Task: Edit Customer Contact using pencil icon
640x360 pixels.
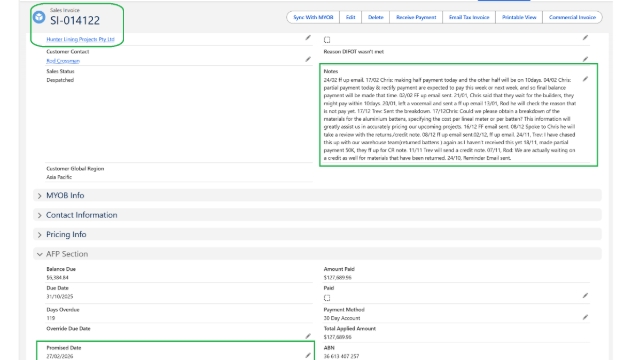Action: coord(308,59)
